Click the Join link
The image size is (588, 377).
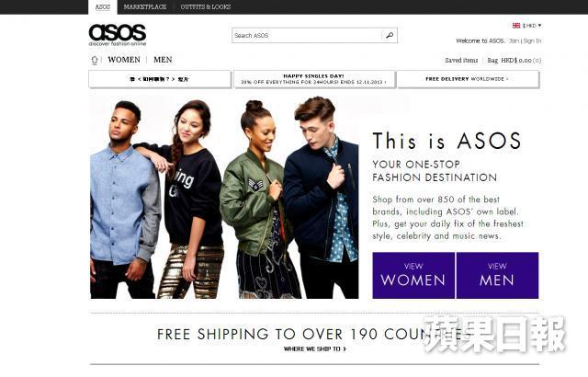click(514, 40)
